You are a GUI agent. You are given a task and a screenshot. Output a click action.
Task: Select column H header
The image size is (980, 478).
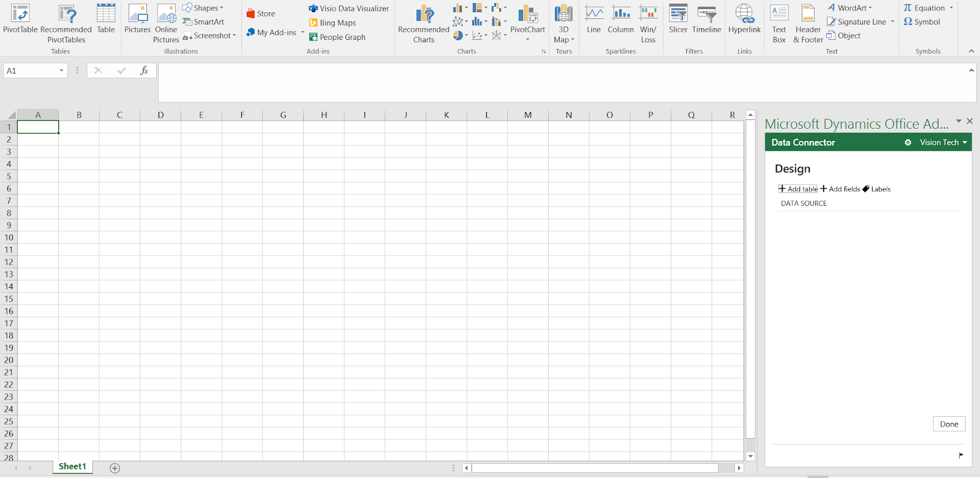[323, 115]
